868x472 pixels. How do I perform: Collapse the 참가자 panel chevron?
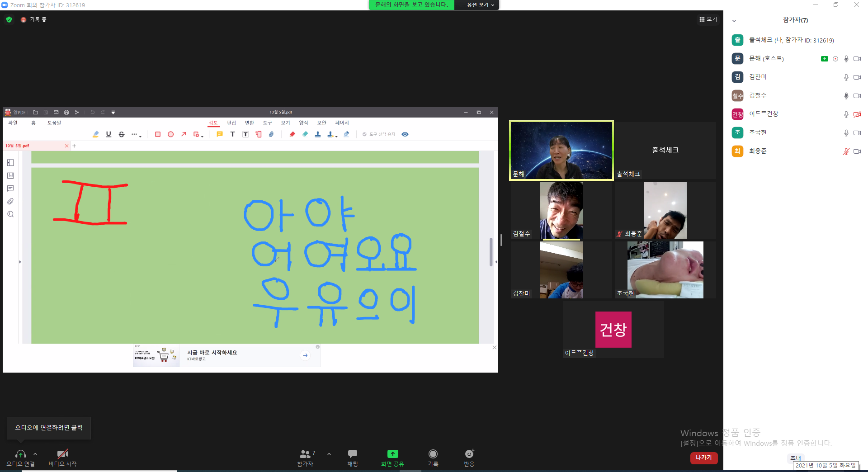click(x=734, y=20)
